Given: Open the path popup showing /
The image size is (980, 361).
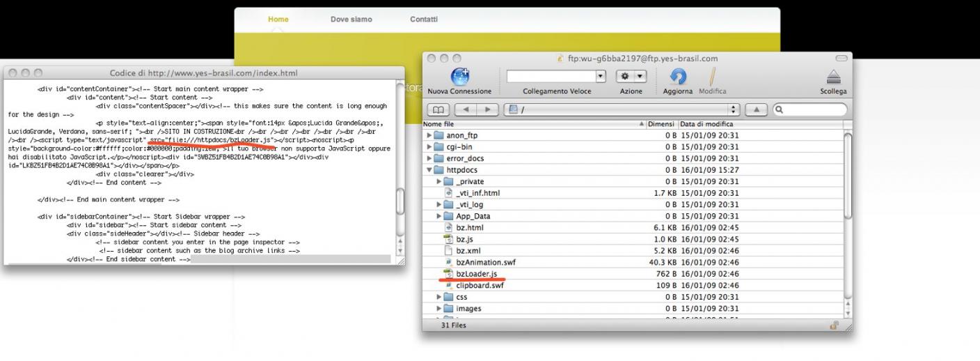Looking at the screenshot, I should [x=622, y=109].
